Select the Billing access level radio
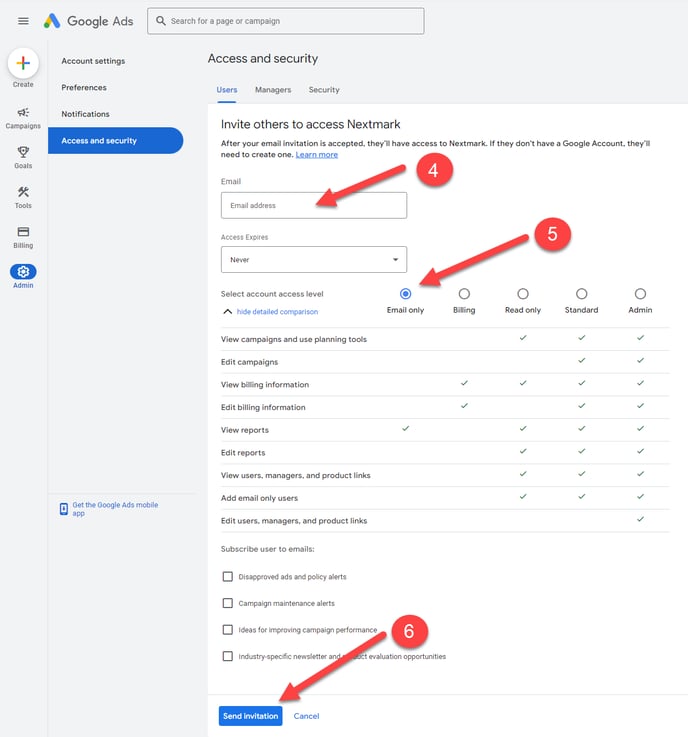The width and height of the screenshot is (688, 737). pyautogui.click(x=464, y=294)
